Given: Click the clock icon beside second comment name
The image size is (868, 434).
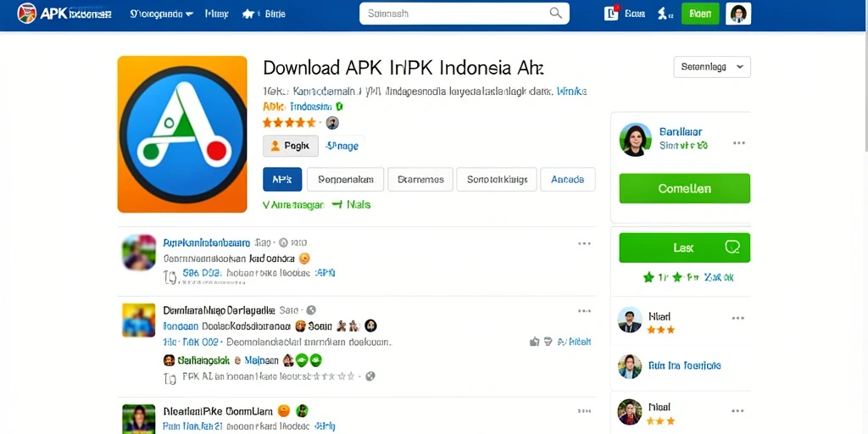Looking at the screenshot, I should (311, 310).
